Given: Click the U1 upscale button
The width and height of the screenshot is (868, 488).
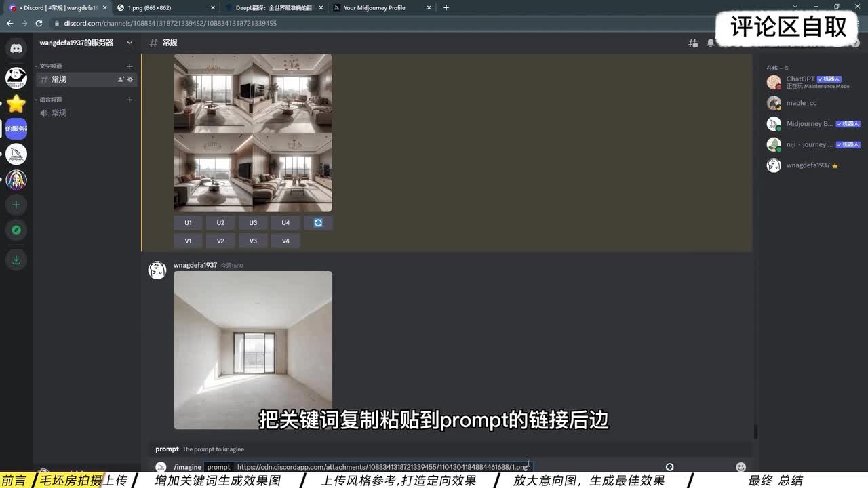Looking at the screenshot, I should click(x=188, y=223).
